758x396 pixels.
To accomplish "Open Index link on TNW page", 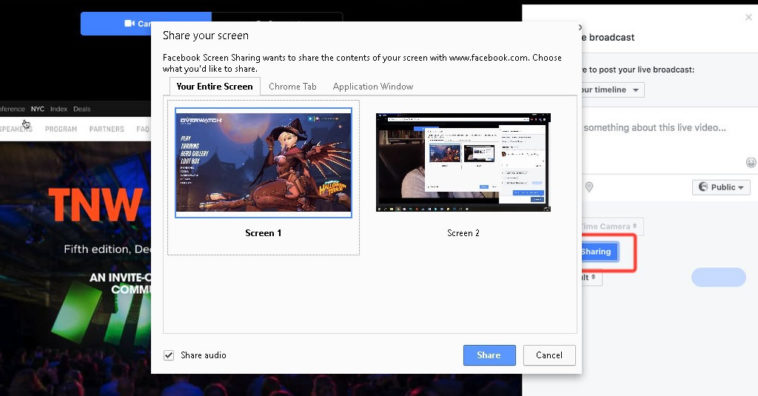I will click(x=58, y=109).
